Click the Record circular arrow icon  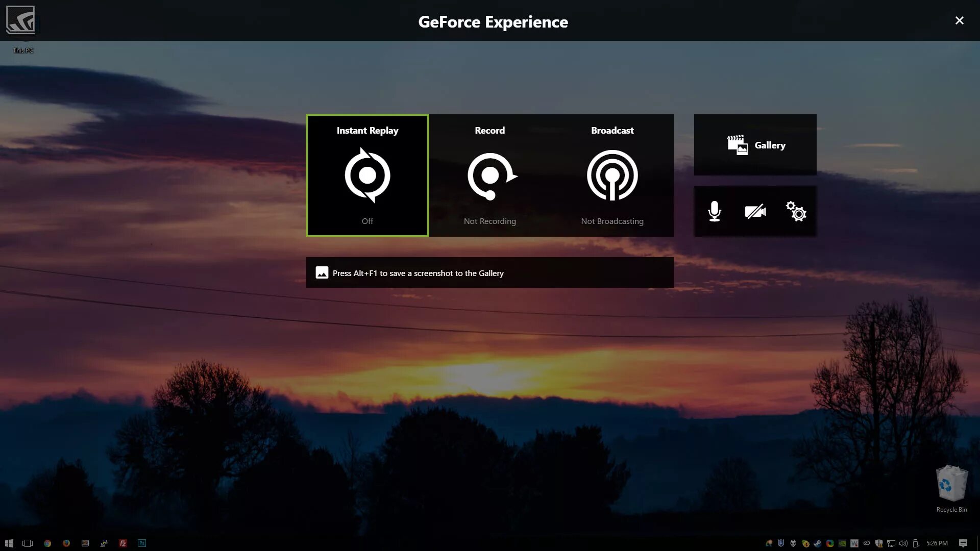(x=492, y=176)
